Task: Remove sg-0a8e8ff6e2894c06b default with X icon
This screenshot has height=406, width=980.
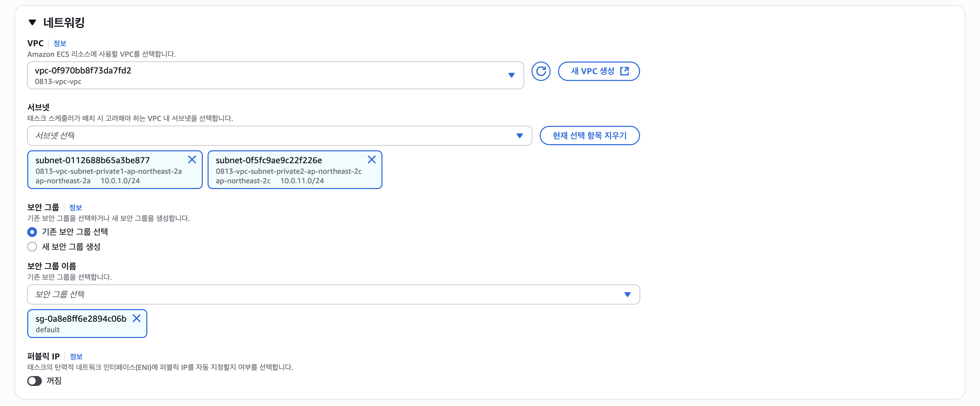Action: pyautogui.click(x=136, y=318)
